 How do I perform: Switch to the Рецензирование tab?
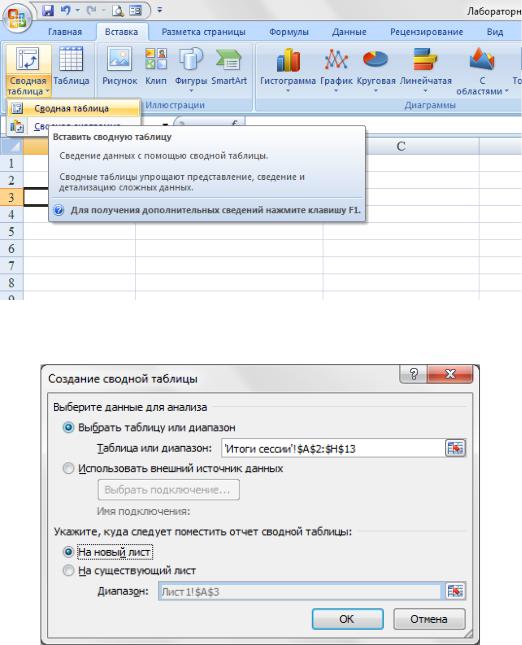click(x=427, y=32)
